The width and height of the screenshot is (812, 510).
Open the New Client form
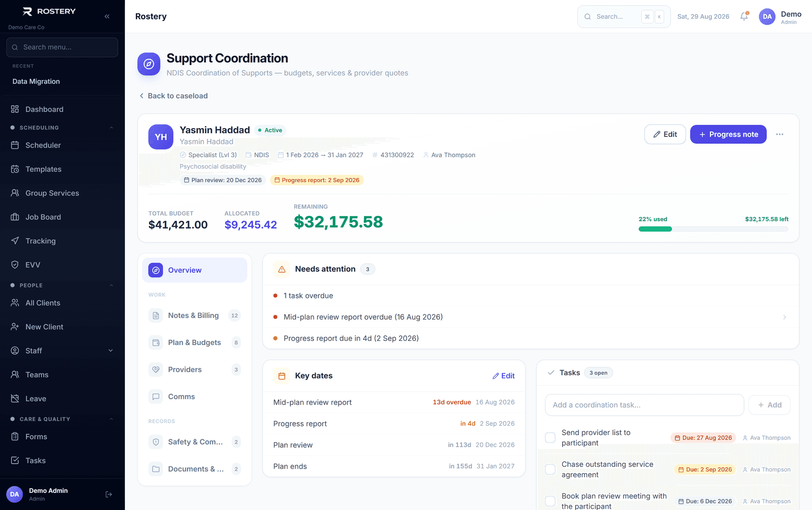pos(62,327)
